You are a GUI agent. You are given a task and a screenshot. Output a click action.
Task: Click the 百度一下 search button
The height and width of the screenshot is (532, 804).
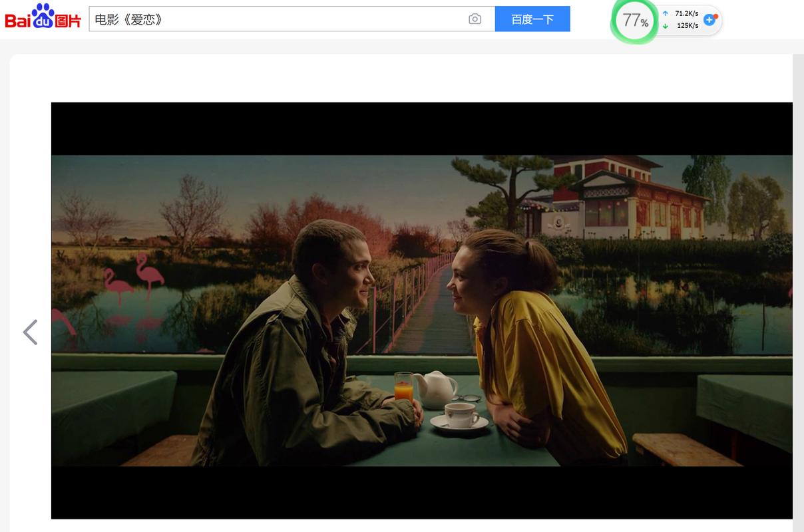532,19
